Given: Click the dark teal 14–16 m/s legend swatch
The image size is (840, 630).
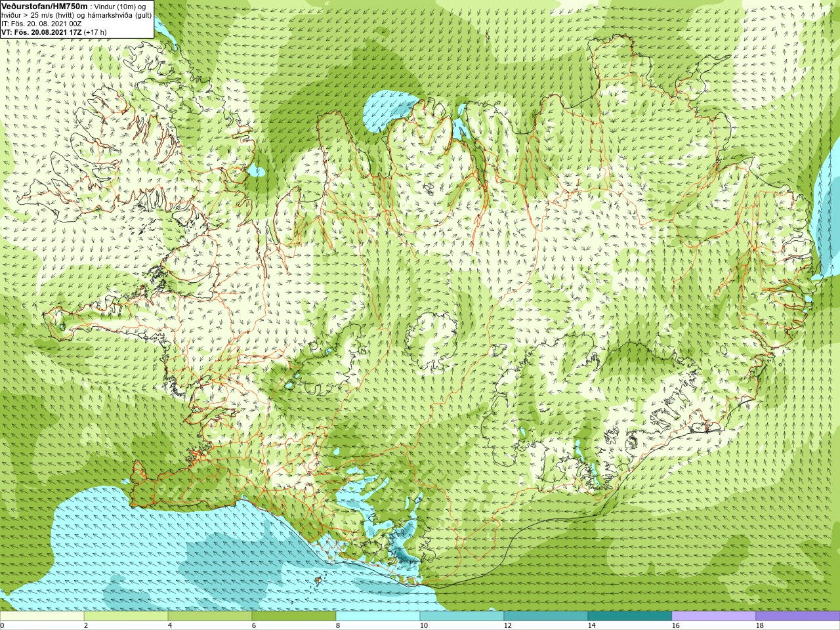Looking at the screenshot, I should (630, 616).
